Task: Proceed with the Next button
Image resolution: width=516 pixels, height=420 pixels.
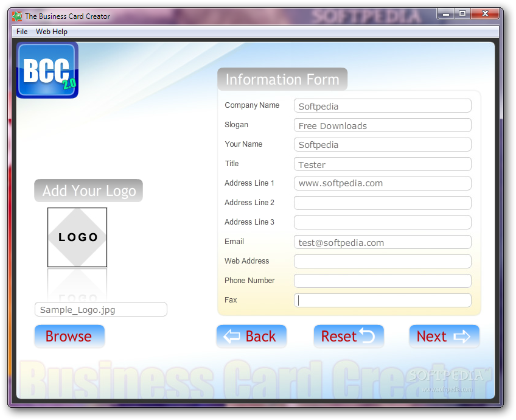Action: point(444,337)
